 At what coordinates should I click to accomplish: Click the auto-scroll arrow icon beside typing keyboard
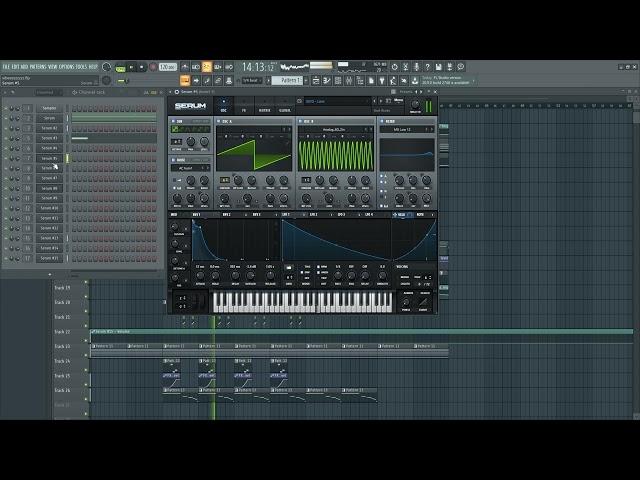(x=196, y=80)
